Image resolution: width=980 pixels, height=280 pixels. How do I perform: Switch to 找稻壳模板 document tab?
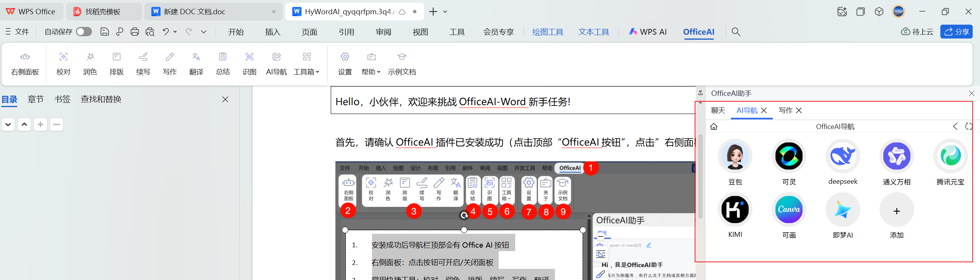point(104,12)
